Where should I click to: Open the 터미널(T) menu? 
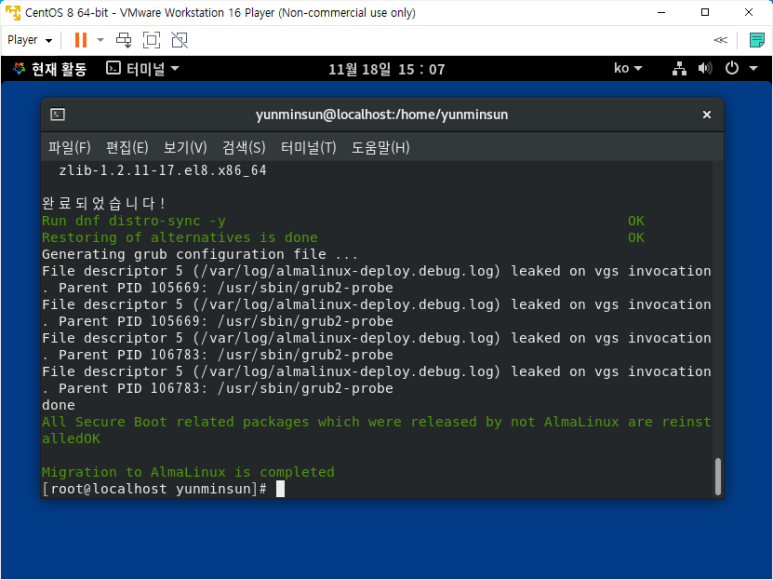click(x=308, y=147)
